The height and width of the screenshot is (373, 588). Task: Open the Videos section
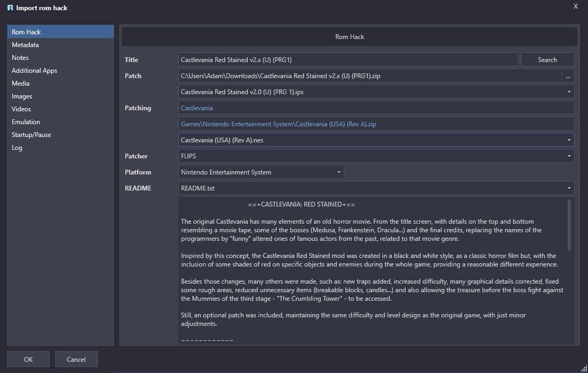(61, 109)
